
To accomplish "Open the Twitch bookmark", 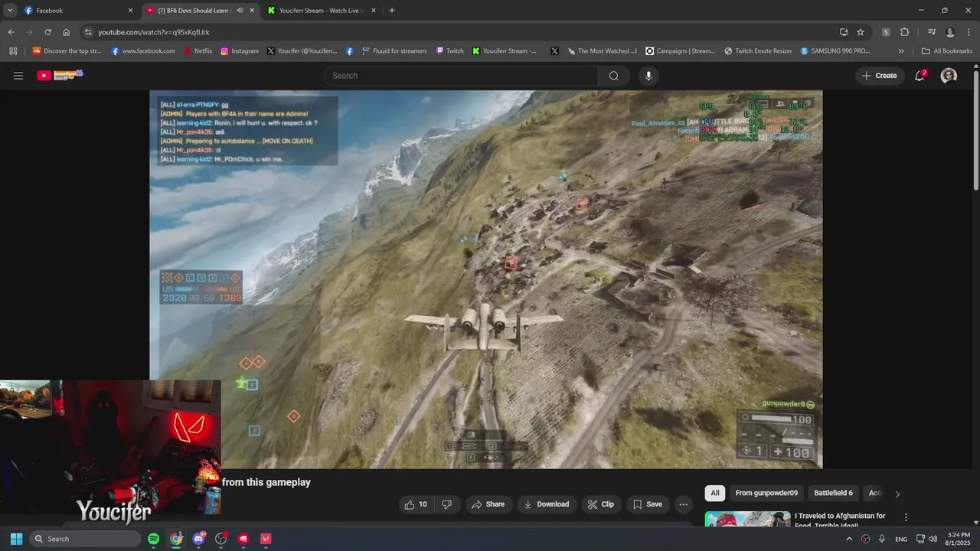I will 449,51.
